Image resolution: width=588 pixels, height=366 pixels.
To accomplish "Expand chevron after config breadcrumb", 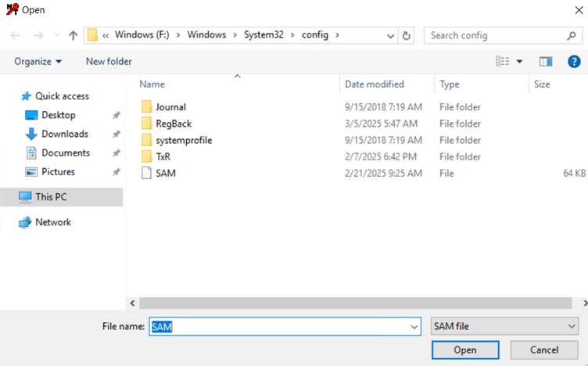I will tap(338, 35).
